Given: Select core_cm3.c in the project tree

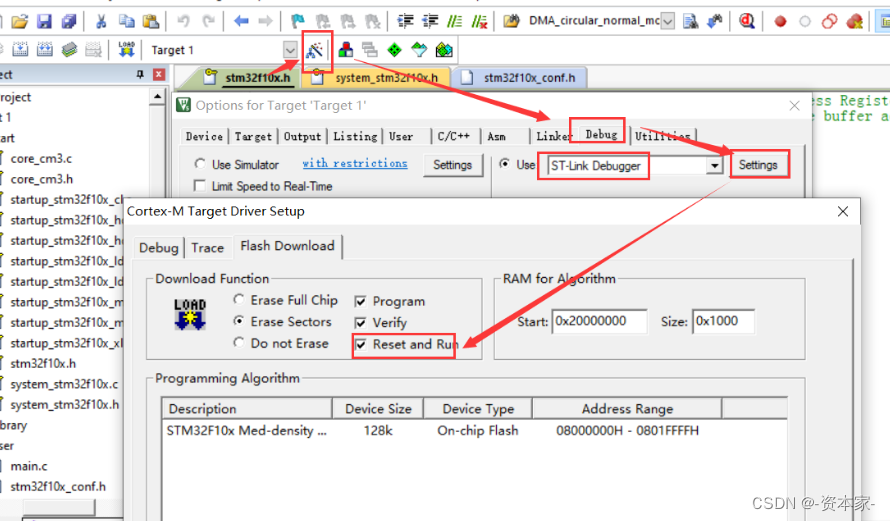Looking at the screenshot, I should [x=41, y=158].
